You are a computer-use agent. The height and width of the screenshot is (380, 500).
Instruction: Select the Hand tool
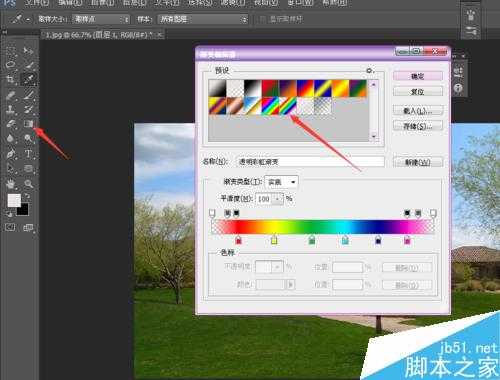pos(10,184)
